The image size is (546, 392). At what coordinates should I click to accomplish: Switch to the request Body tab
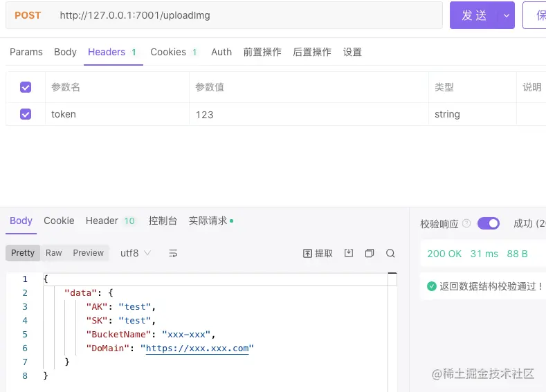(65, 52)
